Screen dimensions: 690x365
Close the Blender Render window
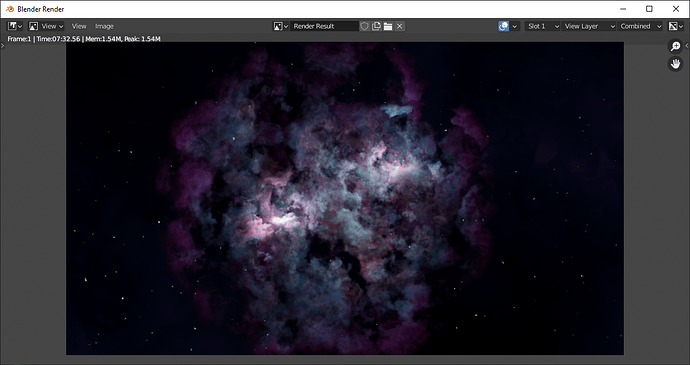676,9
